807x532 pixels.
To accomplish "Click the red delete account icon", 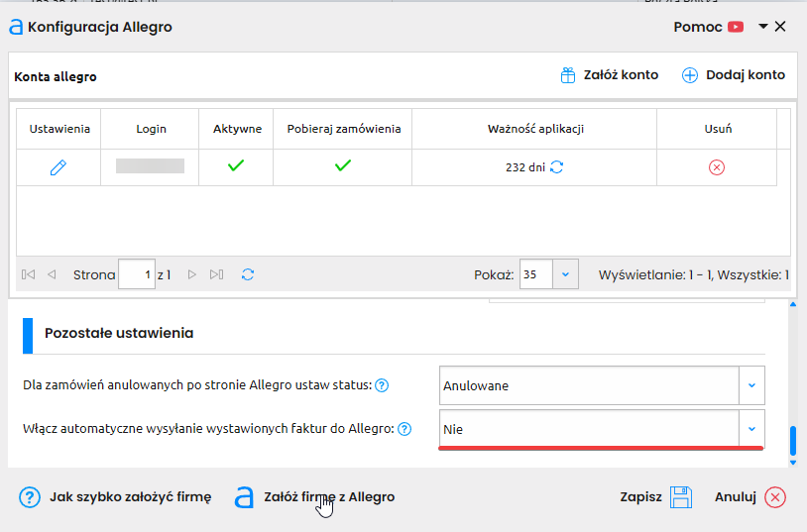I will 717,167.
